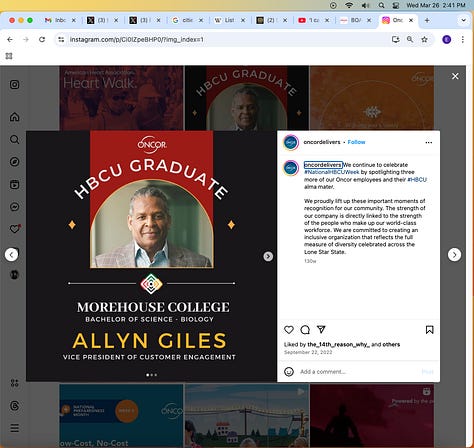The width and height of the screenshot is (474, 448).
Task: Open the More hamburger menu
Action: click(x=14, y=428)
